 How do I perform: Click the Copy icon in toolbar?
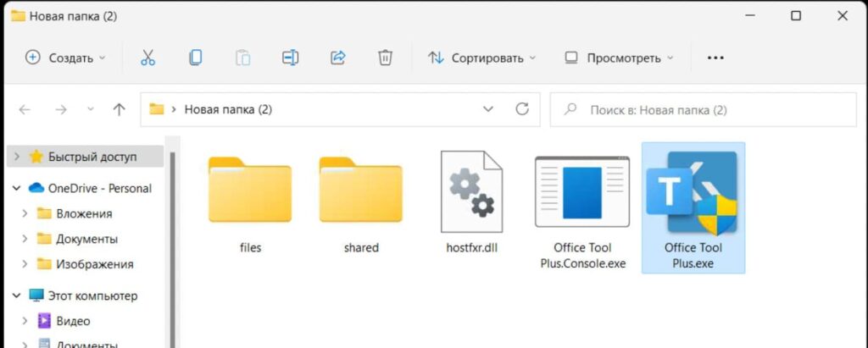[195, 58]
